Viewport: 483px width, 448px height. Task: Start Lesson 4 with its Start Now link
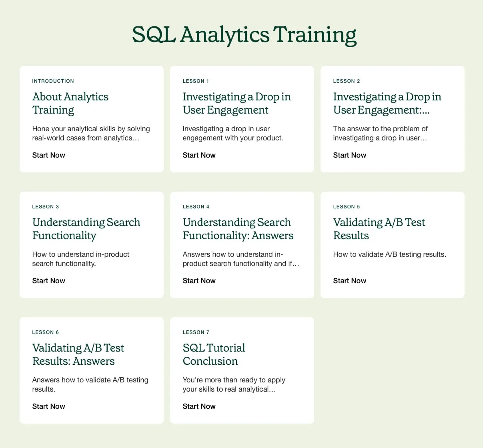pyautogui.click(x=199, y=281)
